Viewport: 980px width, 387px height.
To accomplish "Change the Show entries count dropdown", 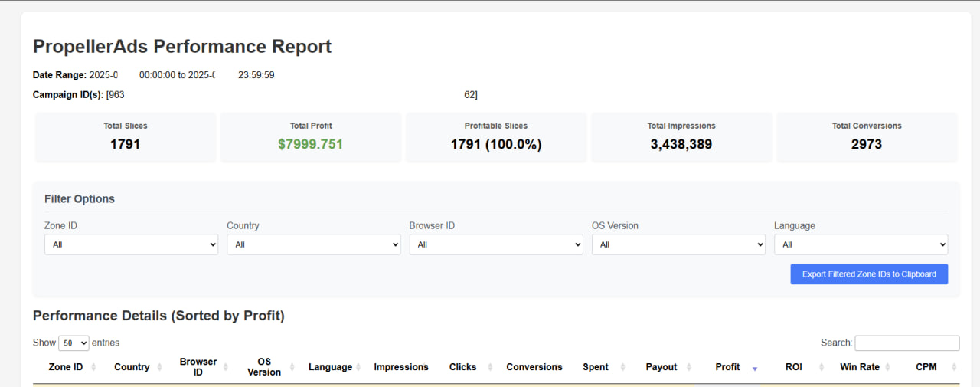I will point(73,343).
